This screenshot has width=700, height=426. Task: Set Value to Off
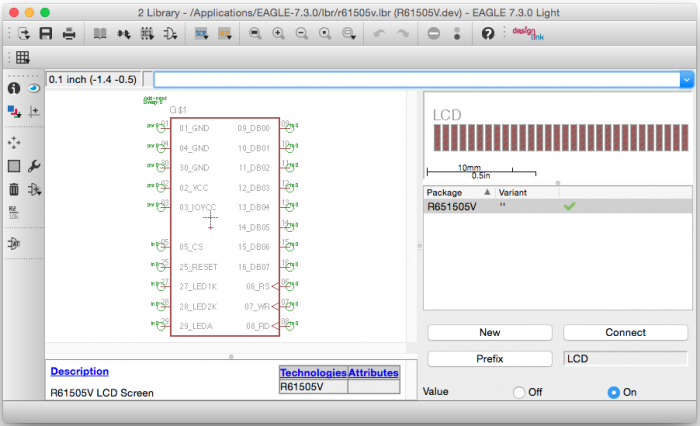(x=519, y=392)
